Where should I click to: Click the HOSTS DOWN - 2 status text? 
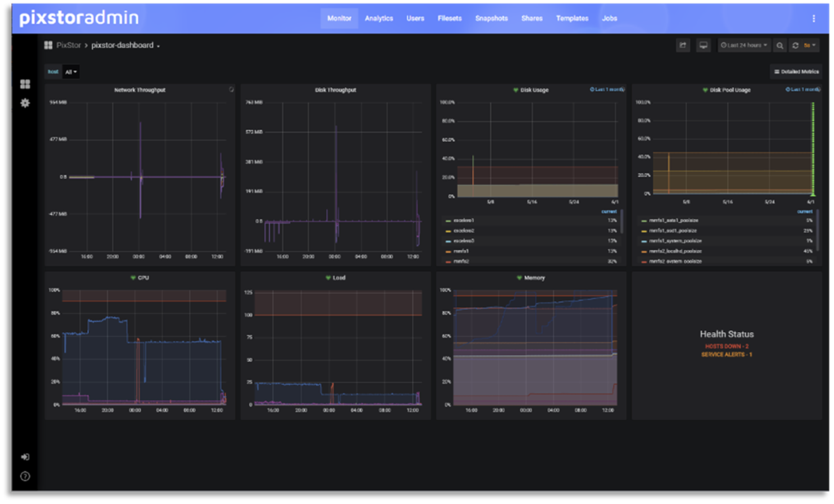coord(727,346)
